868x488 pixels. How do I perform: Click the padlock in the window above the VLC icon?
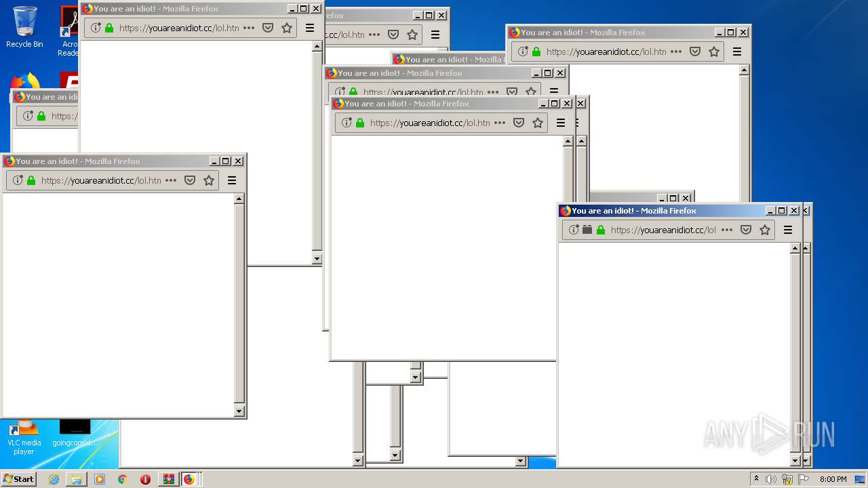pos(31,180)
